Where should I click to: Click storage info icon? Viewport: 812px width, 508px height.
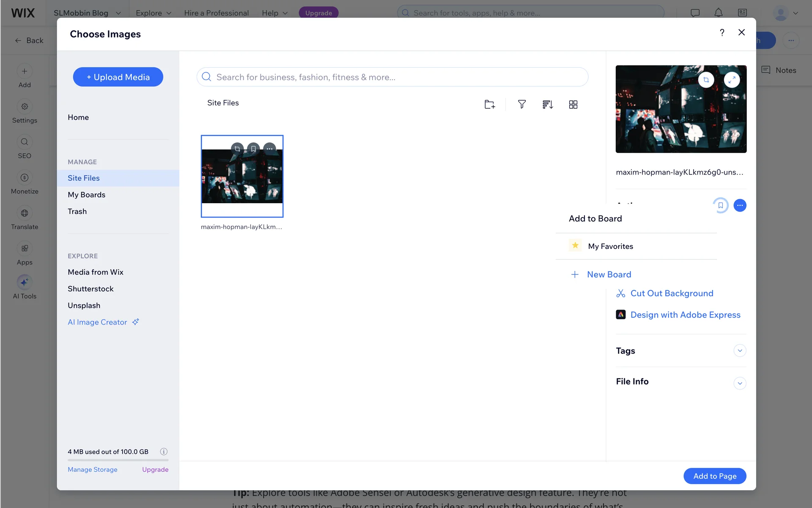[x=164, y=452]
